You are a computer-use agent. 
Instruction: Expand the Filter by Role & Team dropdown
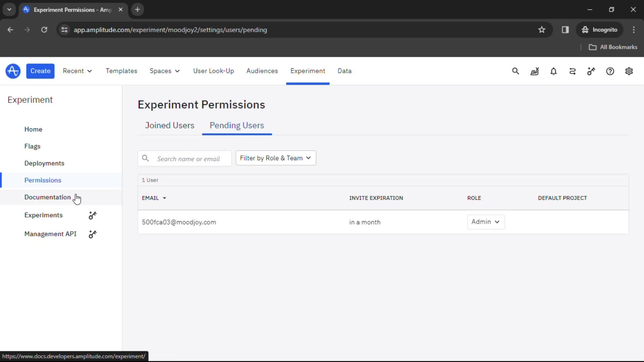(275, 158)
